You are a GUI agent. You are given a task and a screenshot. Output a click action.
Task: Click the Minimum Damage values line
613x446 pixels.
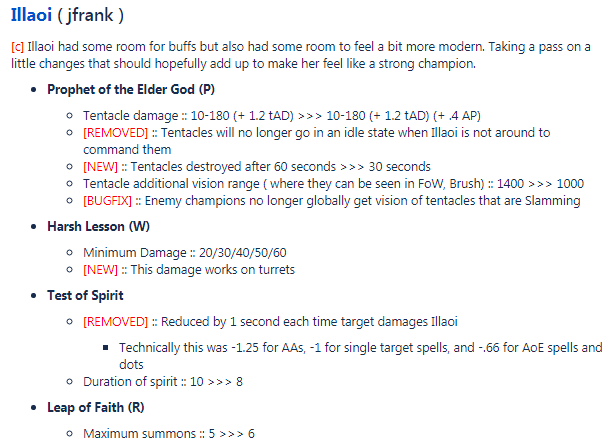(x=185, y=252)
